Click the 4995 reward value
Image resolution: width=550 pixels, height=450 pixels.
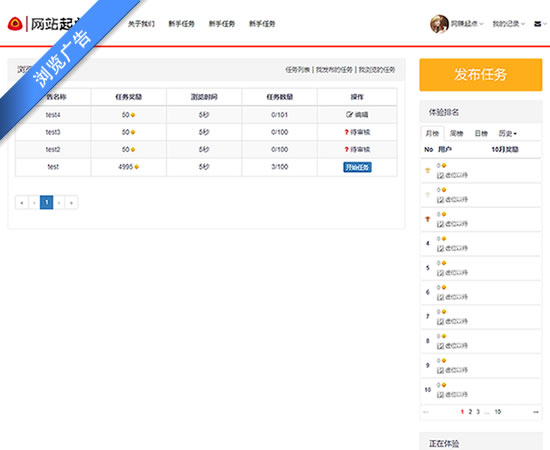125,167
